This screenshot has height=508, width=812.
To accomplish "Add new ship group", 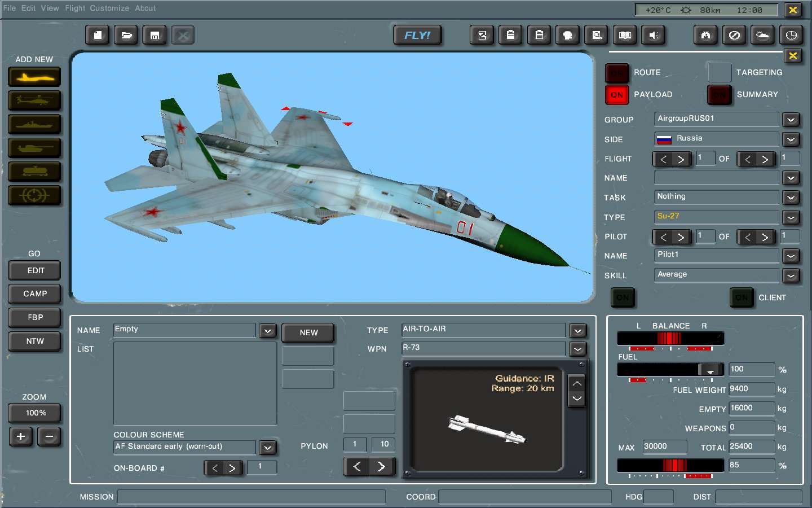I will tap(34, 124).
